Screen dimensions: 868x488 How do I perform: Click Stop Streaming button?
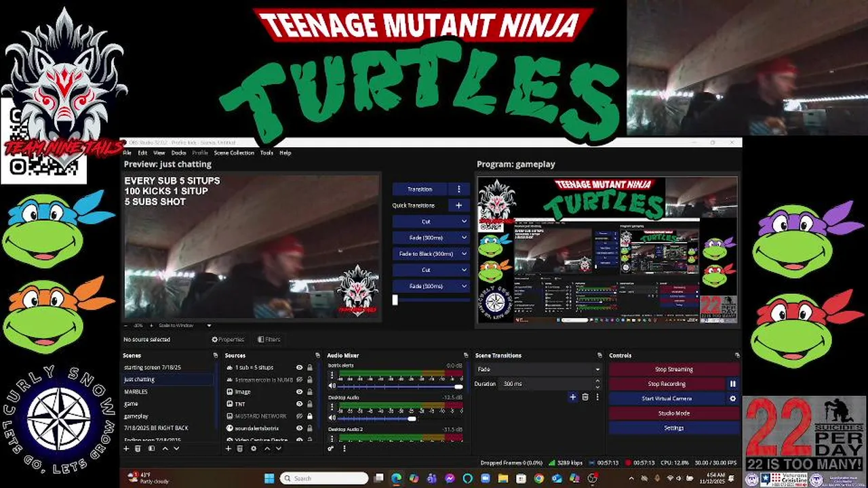pyautogui.click(x=674, y=369)
